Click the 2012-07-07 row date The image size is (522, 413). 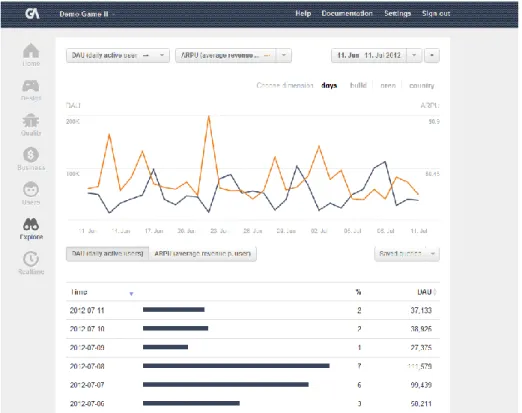(x=87, y=385)
